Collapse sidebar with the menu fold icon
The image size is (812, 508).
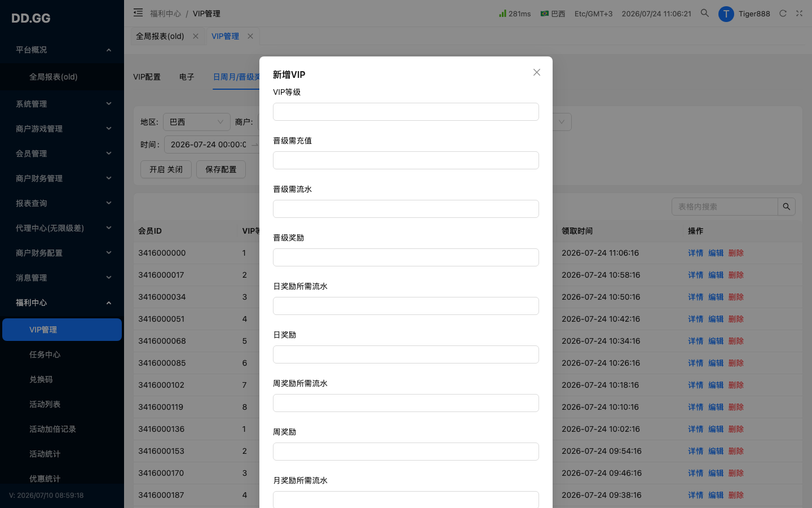pyautogui.click(x=138, y=12)
